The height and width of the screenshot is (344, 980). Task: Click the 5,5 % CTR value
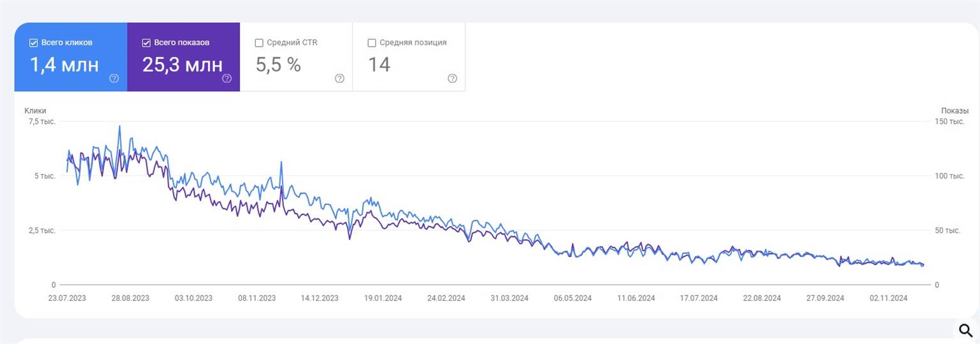pos(278,64)
